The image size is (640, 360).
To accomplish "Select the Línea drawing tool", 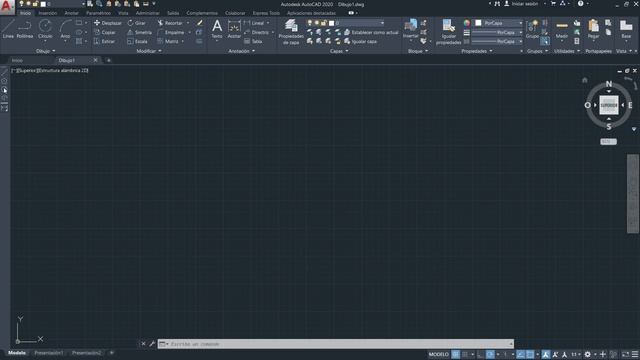I will (x=8, y=29).
